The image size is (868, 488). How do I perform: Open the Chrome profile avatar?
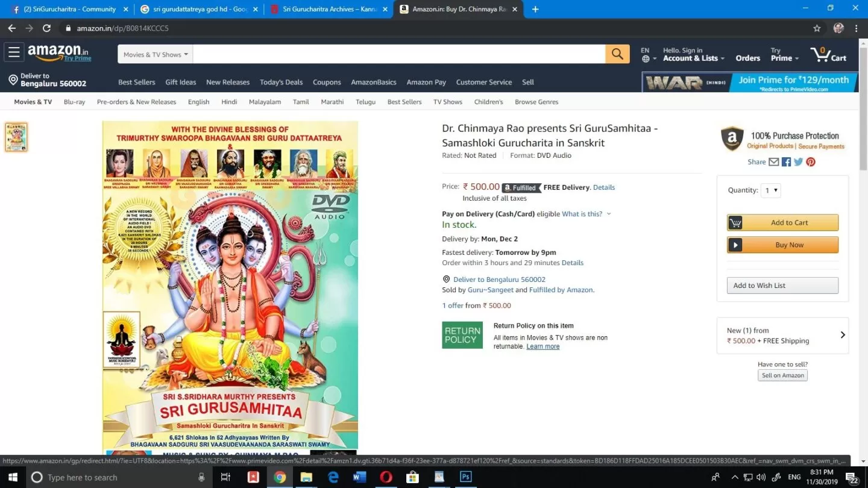(x=838, y=28)
